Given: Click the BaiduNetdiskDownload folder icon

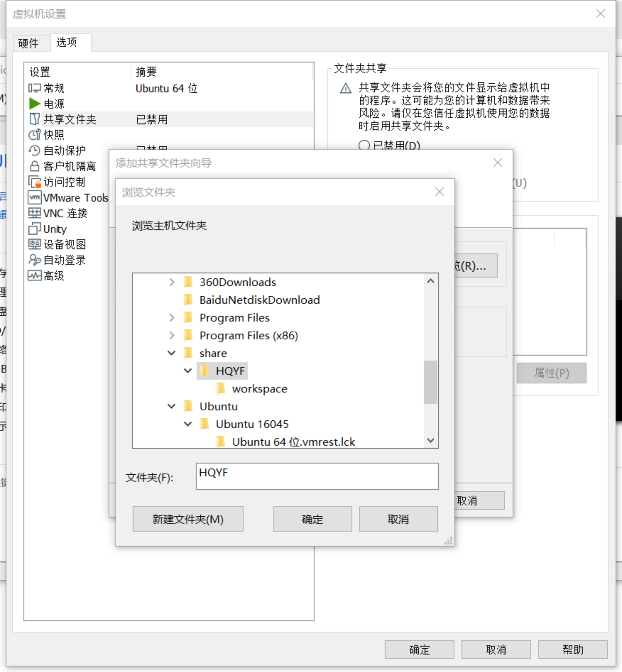Looking at the screenshot, I should pyautogui.click(x=188, y=300).
